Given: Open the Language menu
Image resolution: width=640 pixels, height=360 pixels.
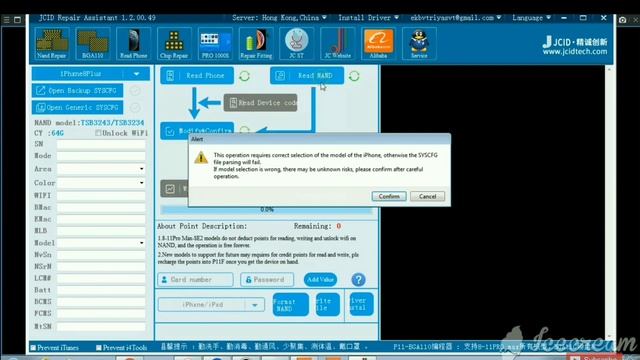Looking at the screenshot, I should (531, 18).
